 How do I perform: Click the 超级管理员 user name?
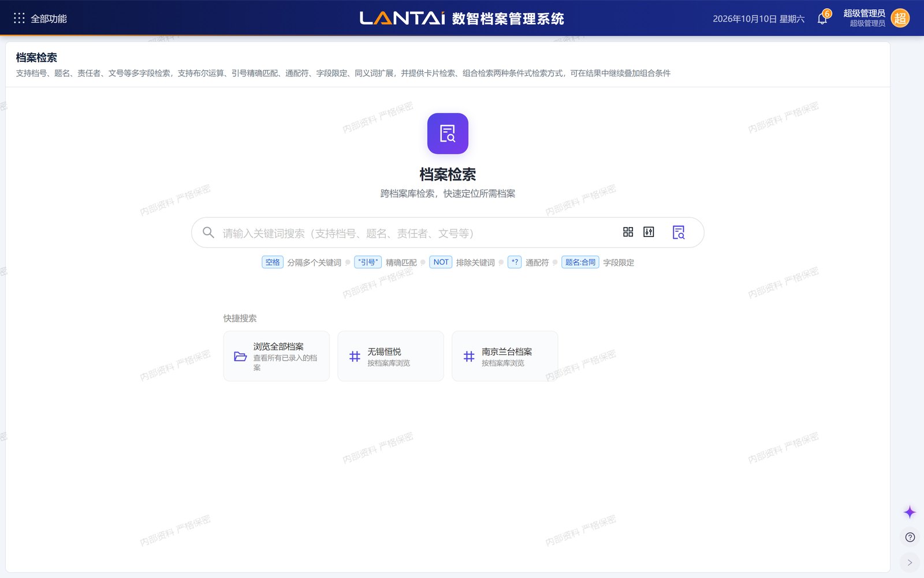click(864, 13)
